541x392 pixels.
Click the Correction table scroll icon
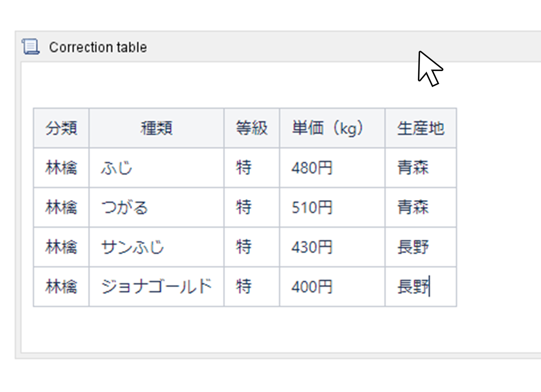tap(31, 47)
